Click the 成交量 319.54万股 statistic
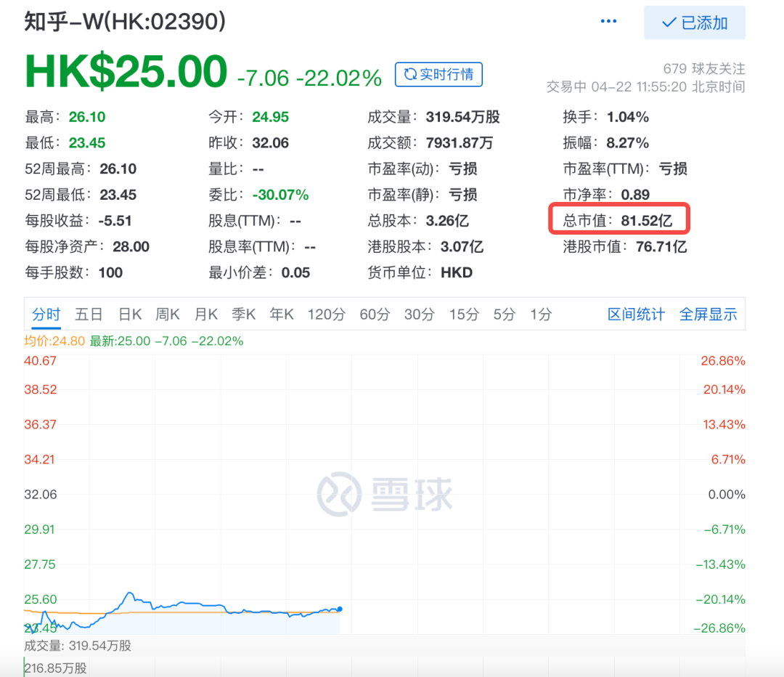The image size is (784, 677). coord(433,116)
